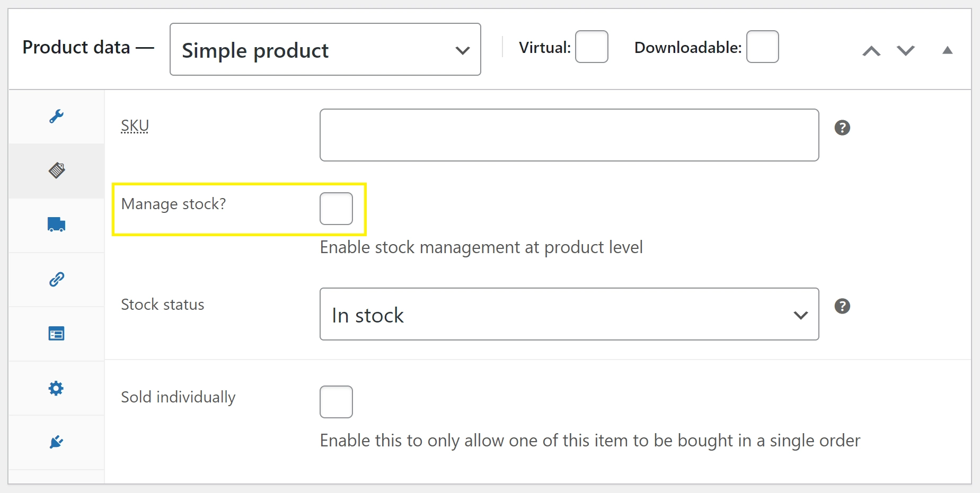Select the Inventory tab tag icon
The width and height of the screenshot is (980, 493).
57,171
